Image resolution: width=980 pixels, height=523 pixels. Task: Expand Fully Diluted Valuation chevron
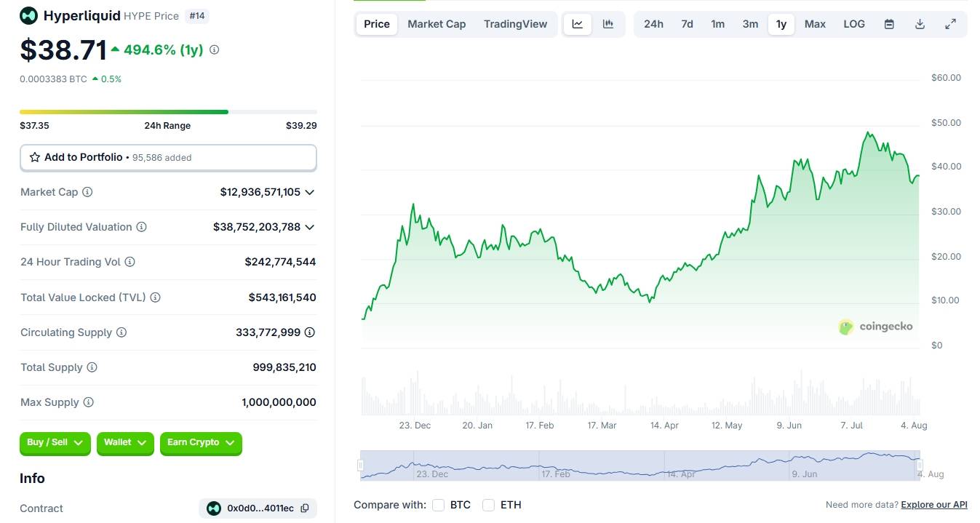[310, 227]
